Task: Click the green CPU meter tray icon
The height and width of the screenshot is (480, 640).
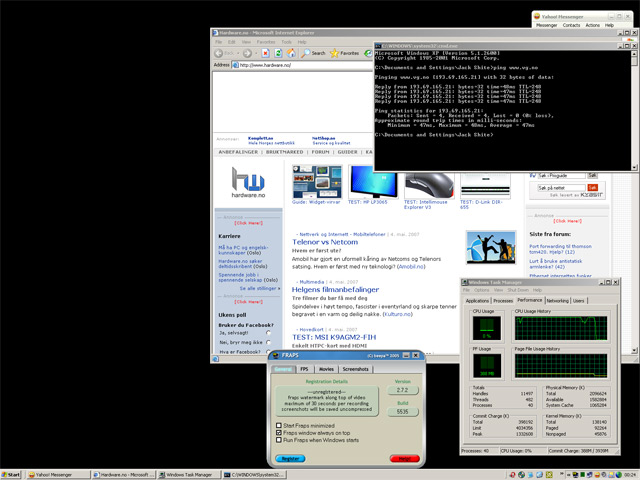Action: (x=582, y=475)
